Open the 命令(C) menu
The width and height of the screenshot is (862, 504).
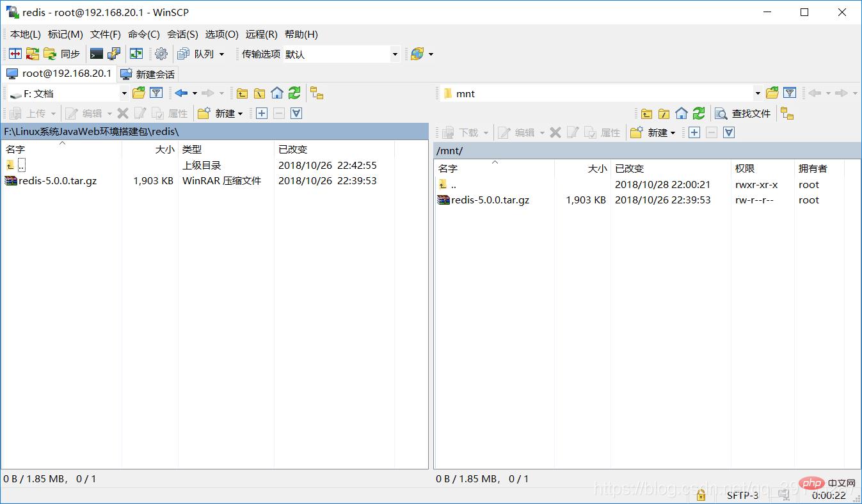pyautogui.click(x=143, y=35)
